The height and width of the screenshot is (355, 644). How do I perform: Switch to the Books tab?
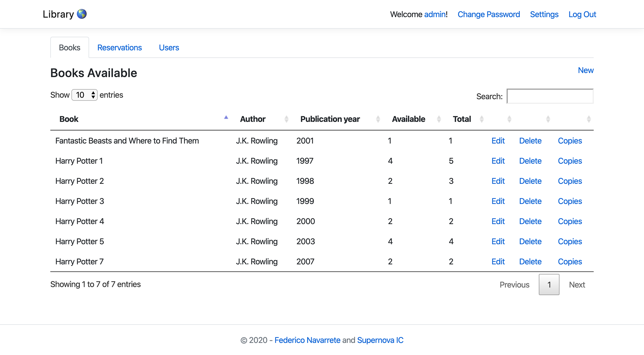click(x=69, y=48)
